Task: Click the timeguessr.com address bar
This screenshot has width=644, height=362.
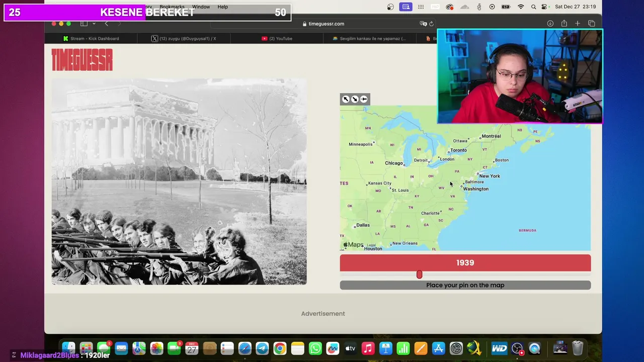Action: 323,24
